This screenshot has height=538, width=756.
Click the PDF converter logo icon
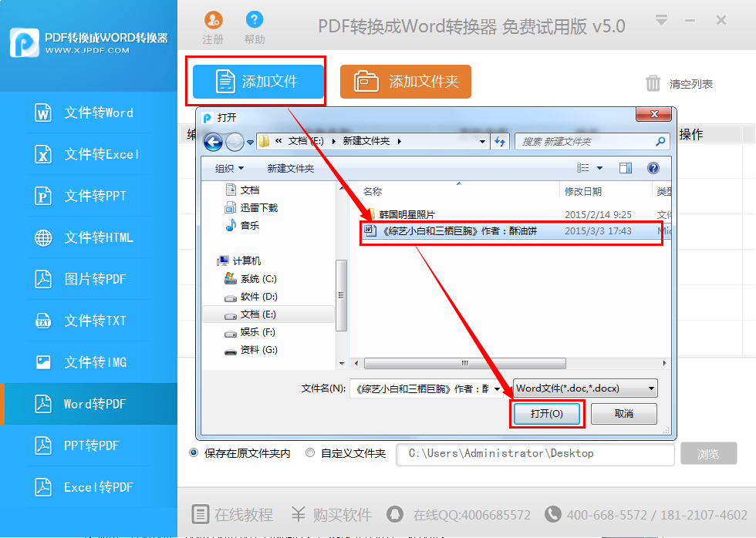click(24, 43)
